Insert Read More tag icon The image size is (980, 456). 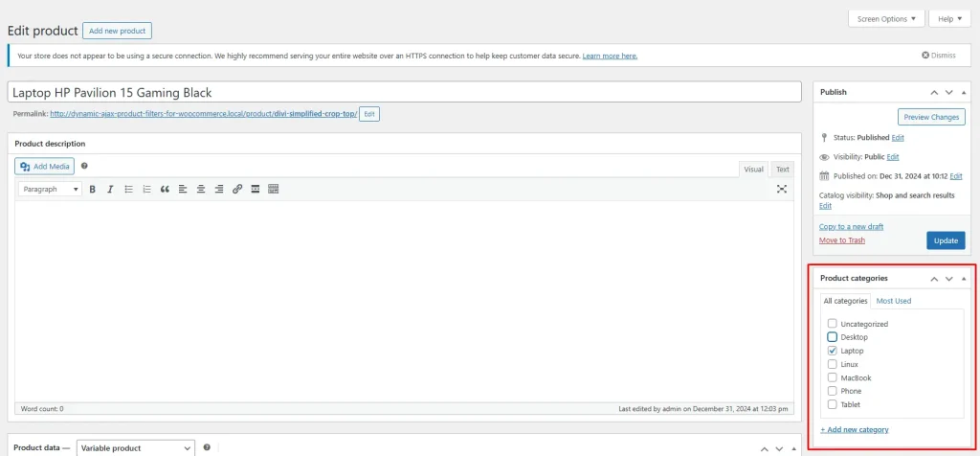(255, 189)
